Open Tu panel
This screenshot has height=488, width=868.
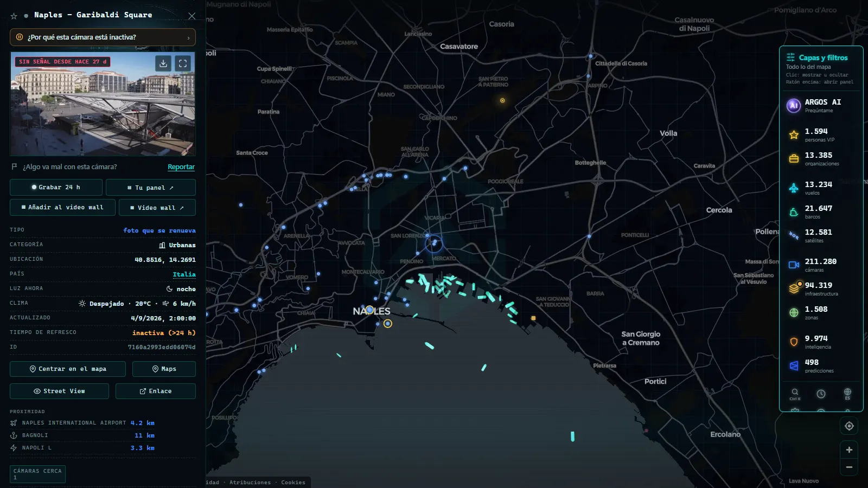[x=151, y=187]
